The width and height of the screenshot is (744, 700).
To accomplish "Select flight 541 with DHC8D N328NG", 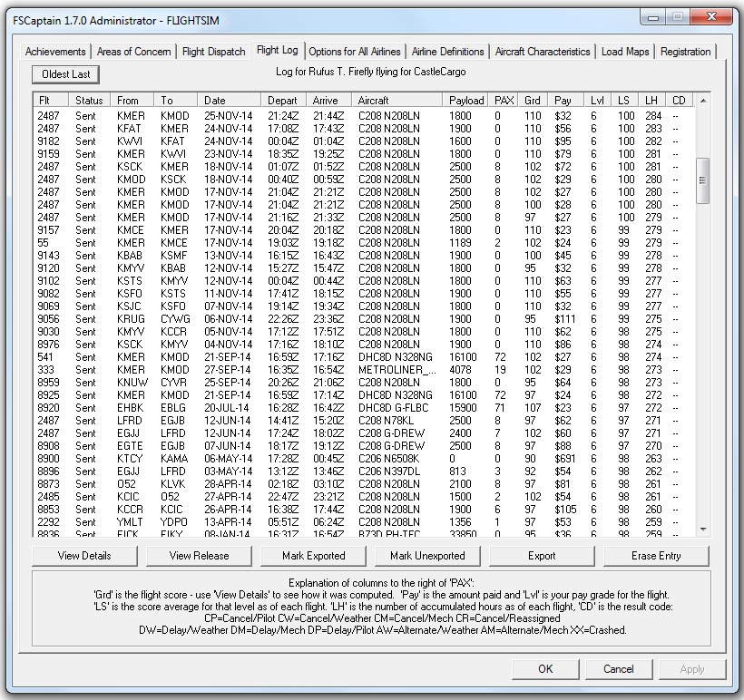I will pyautogui.click(x=364, y=357).
